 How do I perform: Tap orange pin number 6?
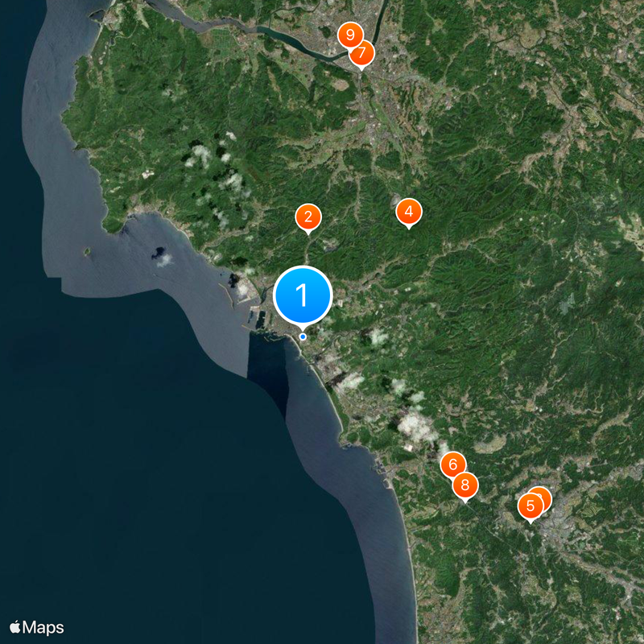pos(452,464)
